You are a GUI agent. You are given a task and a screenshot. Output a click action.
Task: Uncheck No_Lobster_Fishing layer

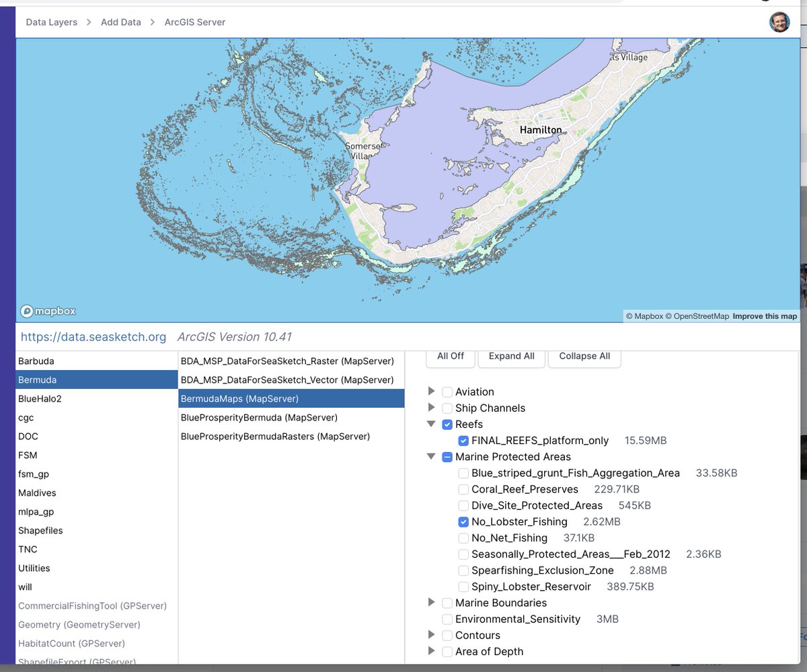tap(463, 522)
